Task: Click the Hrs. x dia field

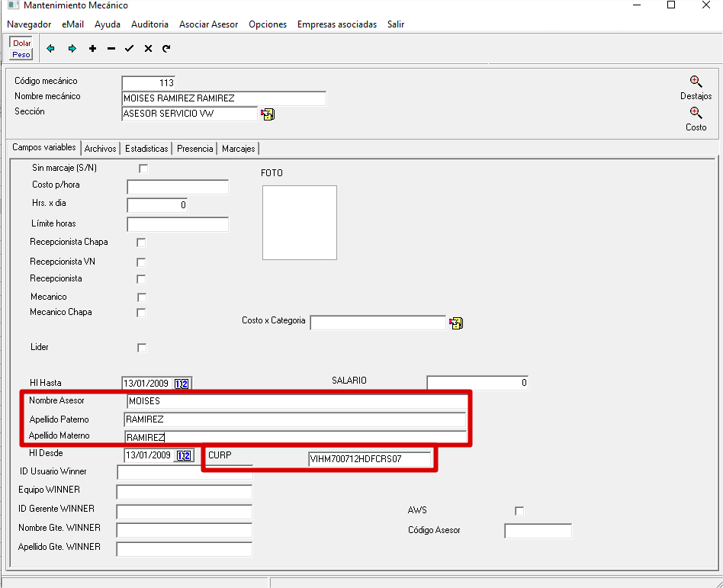Action: 157,205
